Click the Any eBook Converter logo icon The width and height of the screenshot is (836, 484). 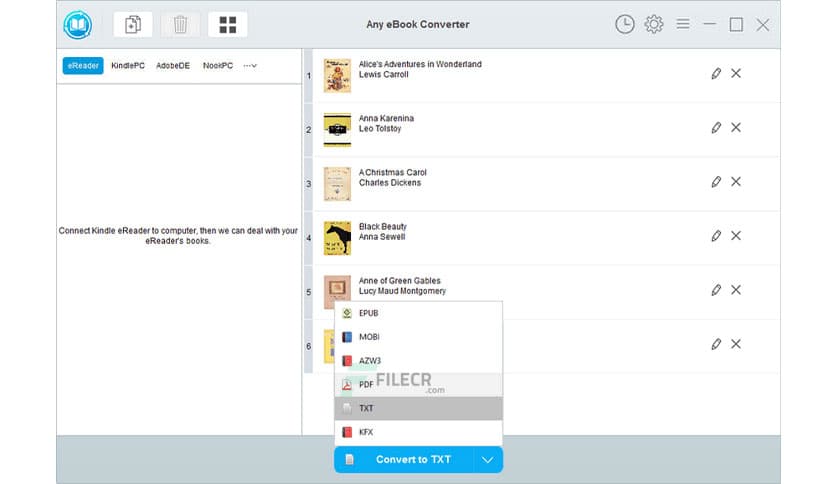[x=78, y=25]
